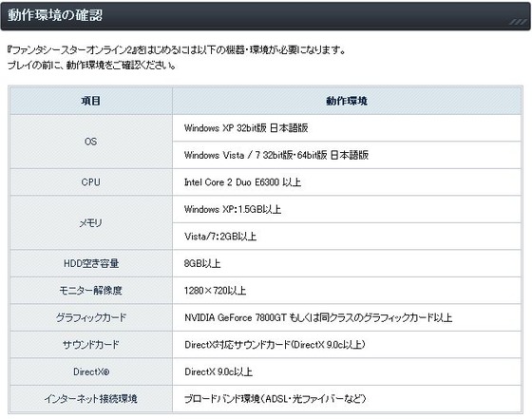
Task: Click the DirectX 9.0c以上 cell
Action: 347,371
